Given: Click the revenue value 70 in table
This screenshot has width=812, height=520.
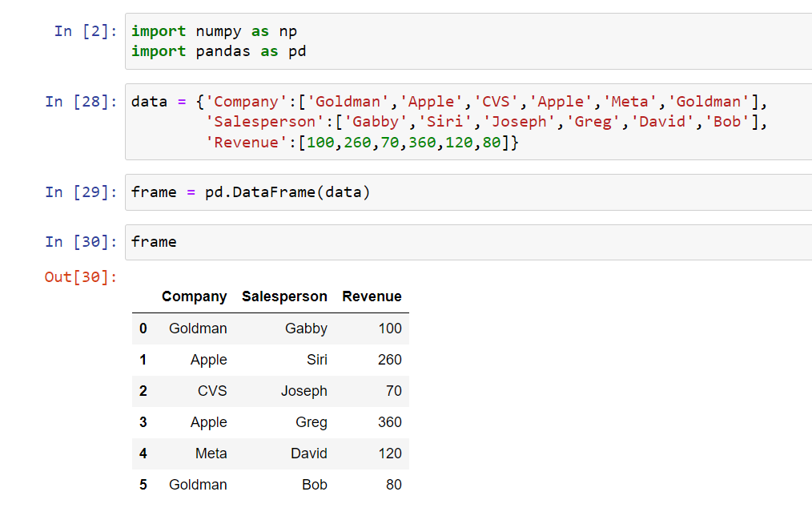Looking at the screenshot, I should (393, 391).
